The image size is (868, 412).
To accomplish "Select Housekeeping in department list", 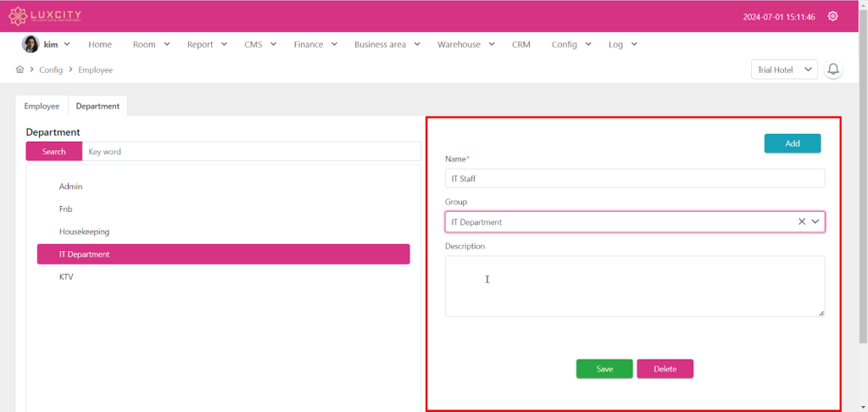I will point(84,231).
